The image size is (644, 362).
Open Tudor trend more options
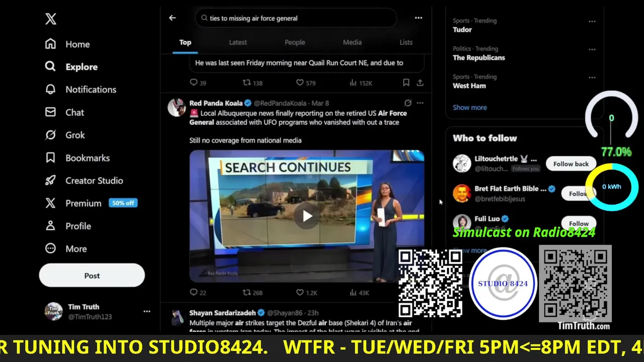point(592,22)
